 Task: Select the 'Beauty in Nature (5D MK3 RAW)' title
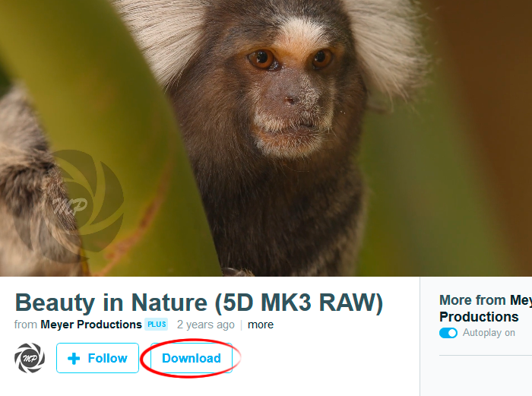point(199,303)
